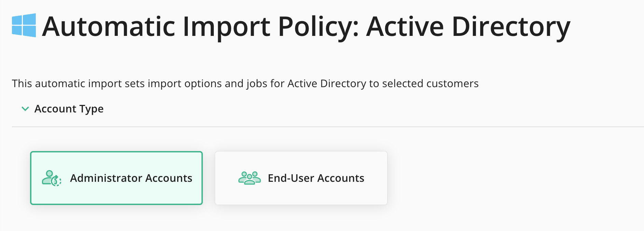Click the words Active Directory in the title
Image resolution: width=644 pixels, height=231 pixels.
point(468,27)
